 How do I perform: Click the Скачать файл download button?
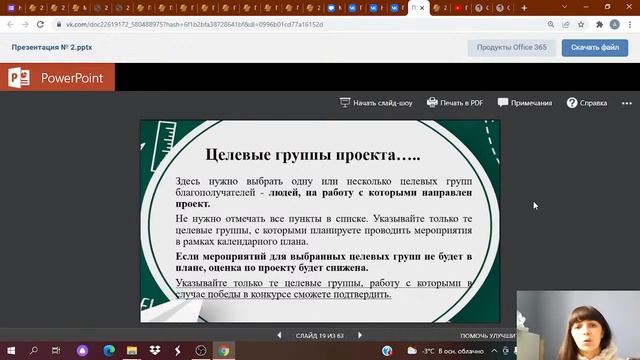coord(595,47)
